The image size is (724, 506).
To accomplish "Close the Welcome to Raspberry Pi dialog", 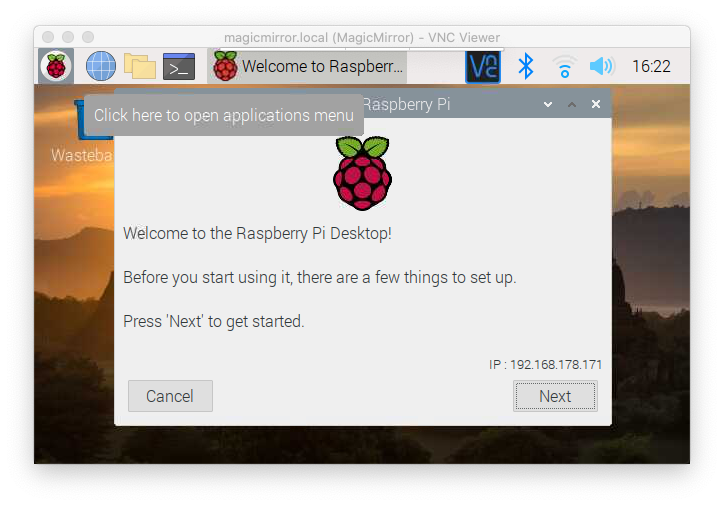I will pos(596,104).
